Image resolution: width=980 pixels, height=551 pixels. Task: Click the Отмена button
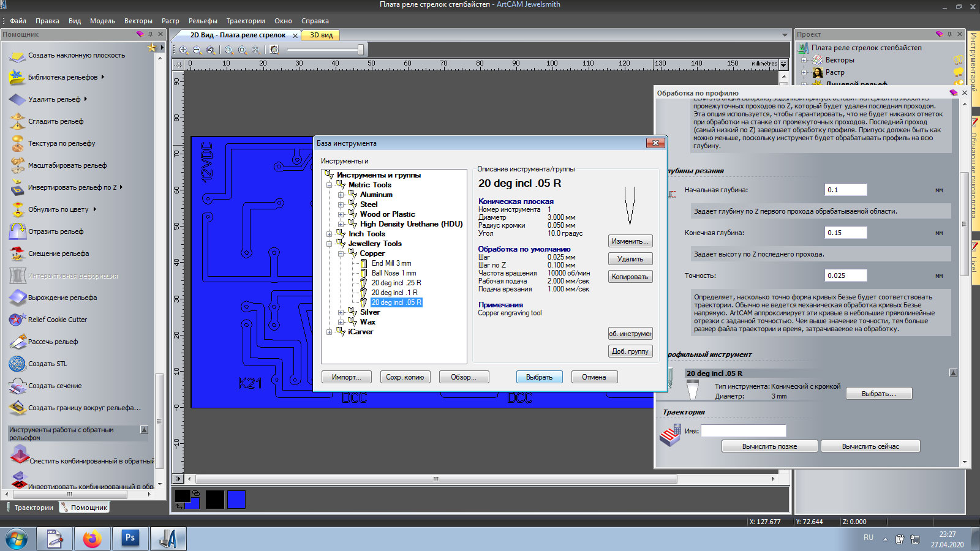click(x=594, y=377)
